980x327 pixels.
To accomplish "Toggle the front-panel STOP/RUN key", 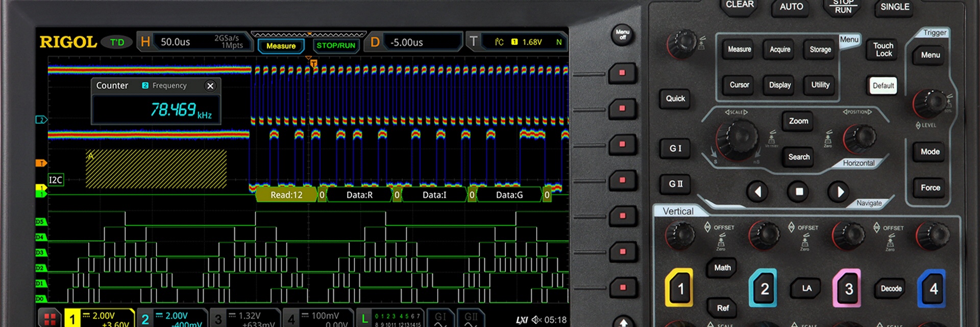I will click(x=843, y=7).
